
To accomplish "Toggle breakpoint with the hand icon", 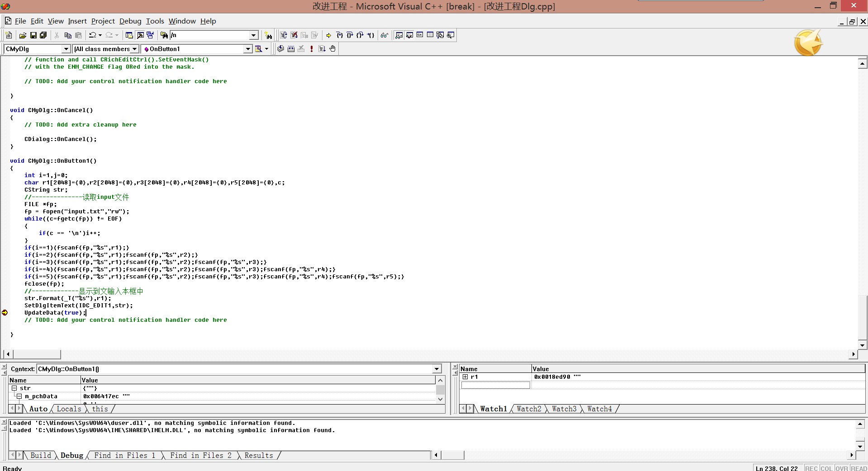I will (x=332, y=49).
